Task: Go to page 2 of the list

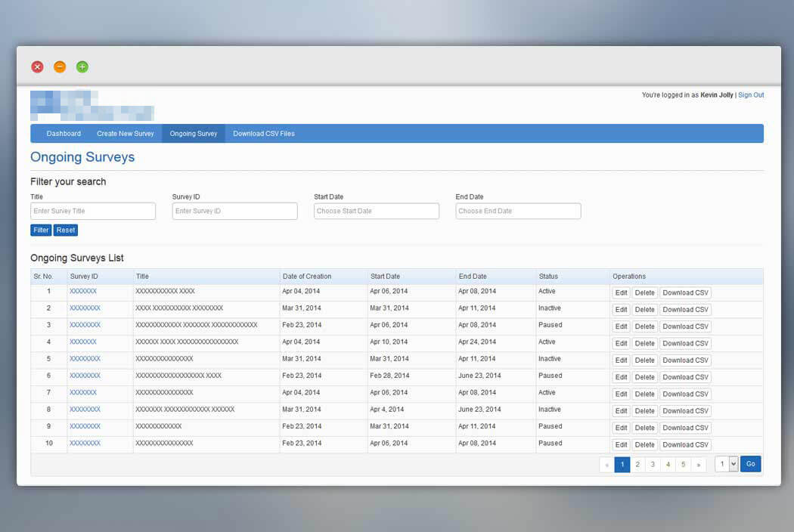Action: [637, 464]
